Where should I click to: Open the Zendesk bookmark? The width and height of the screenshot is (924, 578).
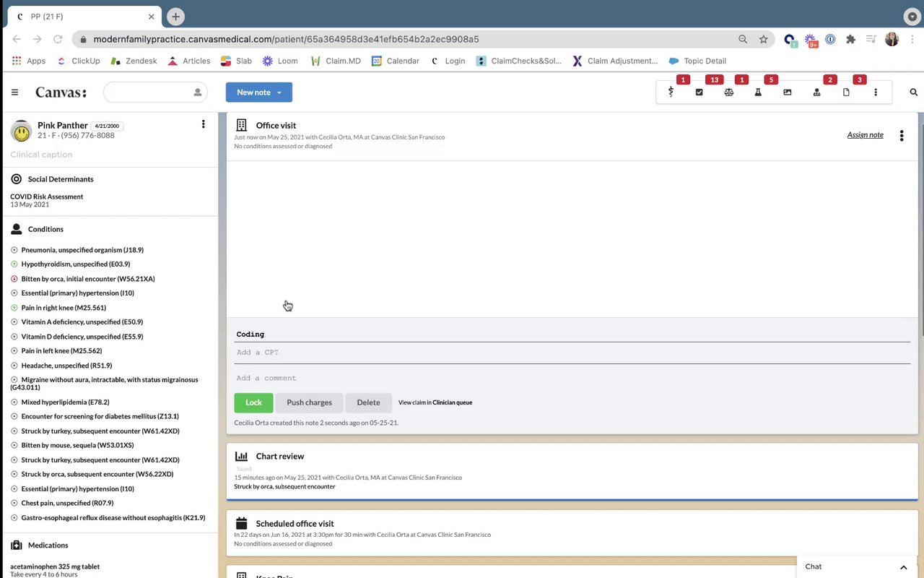coord(134,61)
